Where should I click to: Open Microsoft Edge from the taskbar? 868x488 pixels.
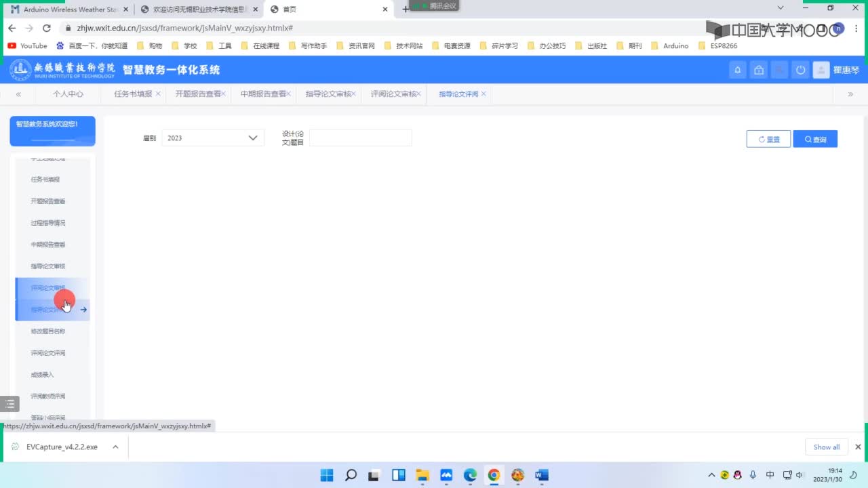point(470,475)
